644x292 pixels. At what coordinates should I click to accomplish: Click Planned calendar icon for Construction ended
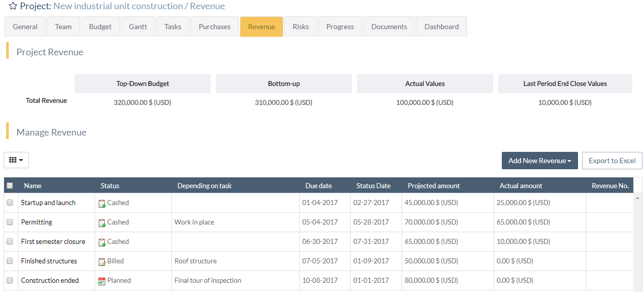tap(102, 281)
